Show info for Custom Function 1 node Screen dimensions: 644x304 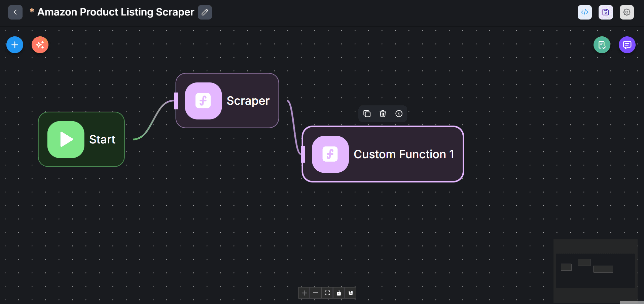coord(399,114)
